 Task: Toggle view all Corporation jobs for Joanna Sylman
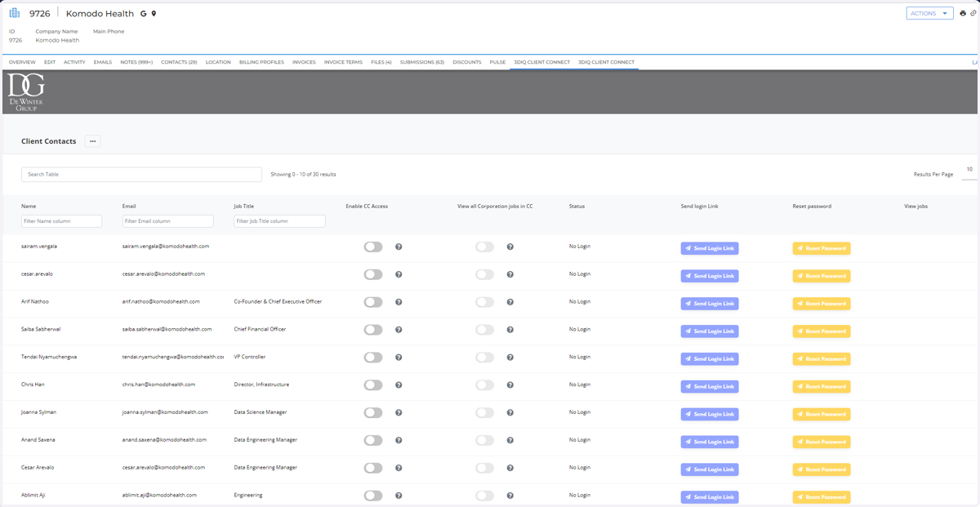pos(485,412)
